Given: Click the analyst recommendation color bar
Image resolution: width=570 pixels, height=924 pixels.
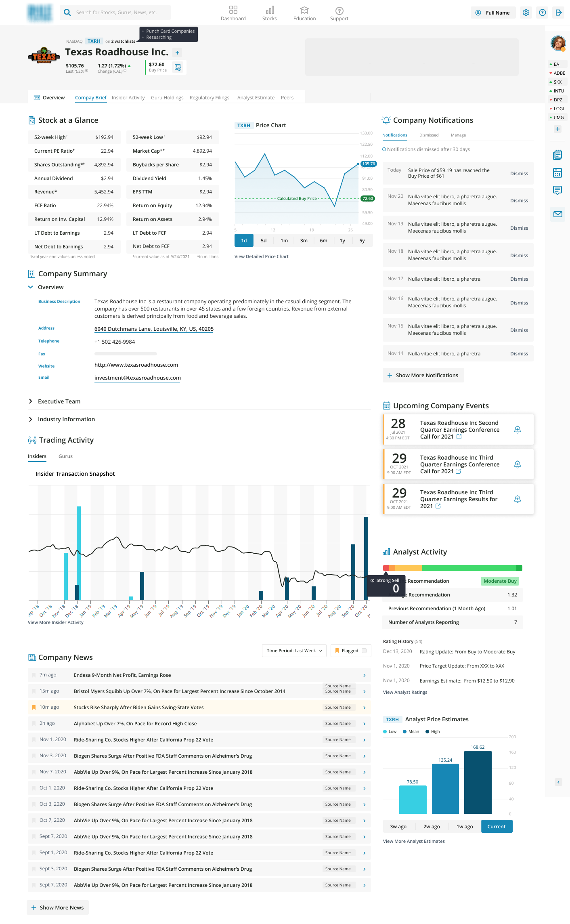Looking at the screenshot, I should tap(453, 568).
